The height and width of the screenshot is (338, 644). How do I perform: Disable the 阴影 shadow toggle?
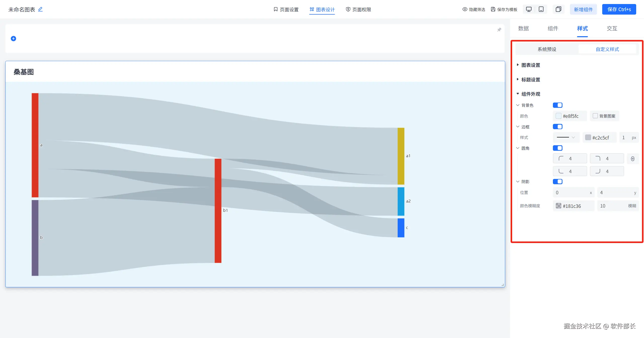(557, 181)
